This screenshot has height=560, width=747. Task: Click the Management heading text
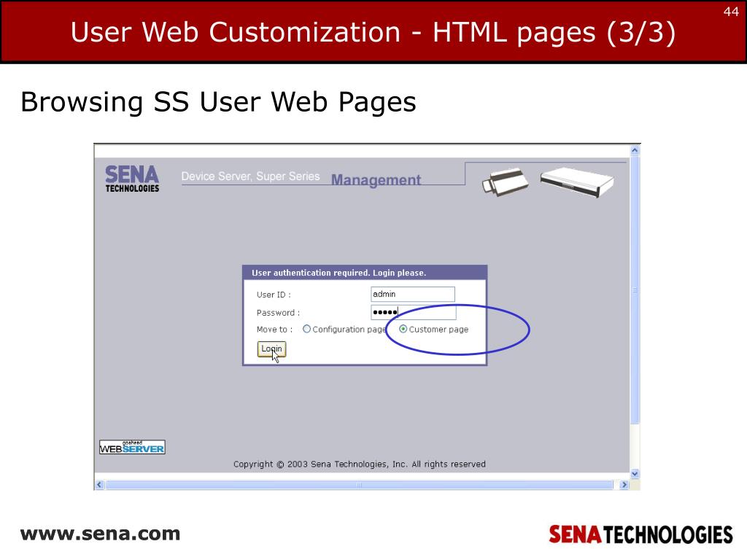click(376, 180)
